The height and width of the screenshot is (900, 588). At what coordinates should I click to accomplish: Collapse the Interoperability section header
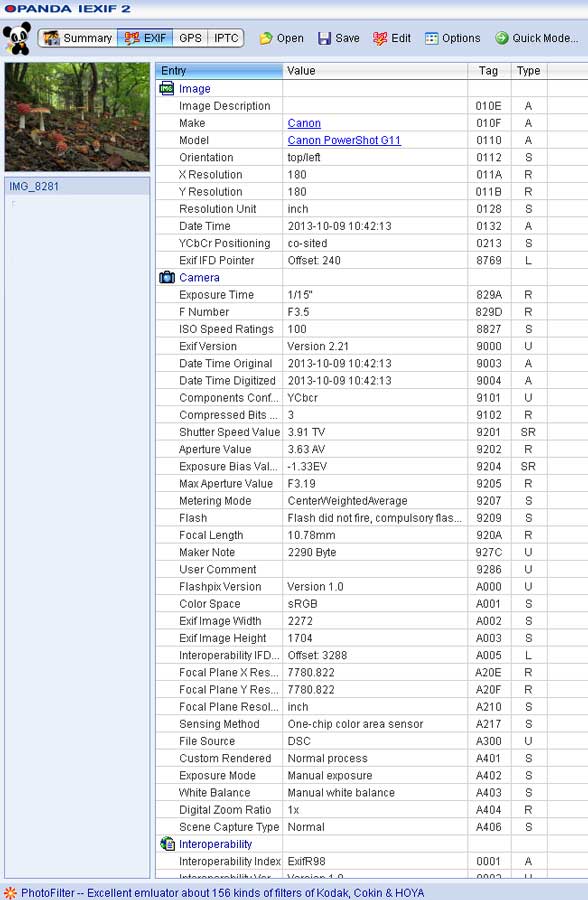(215, 844)
